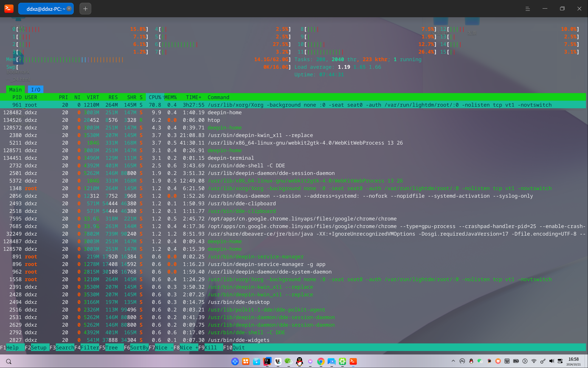Viewport: 588px width, 368px height.
Task: Open the terminal hamburger menu
Action: point(527,9)
